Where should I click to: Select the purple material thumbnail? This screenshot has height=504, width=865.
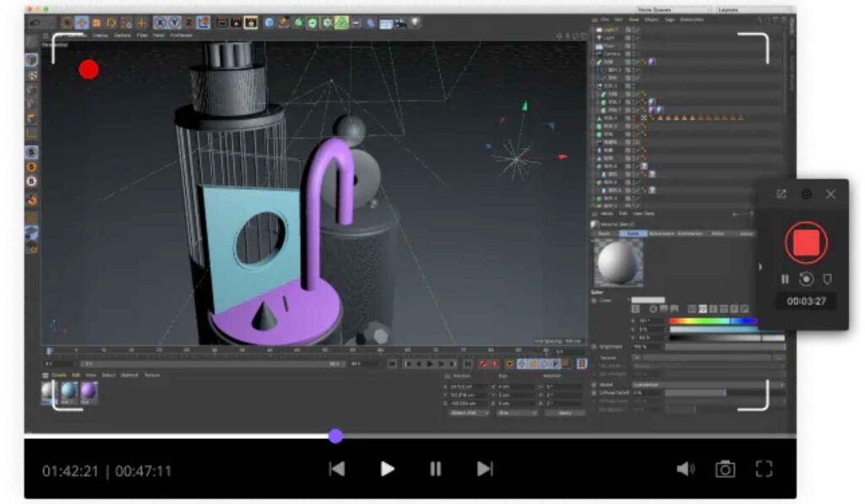tap(88, 392)
